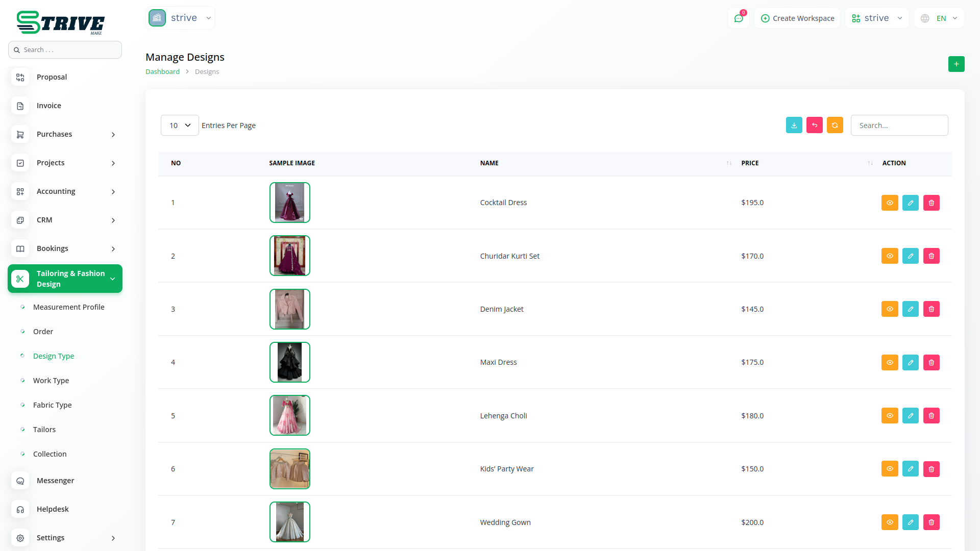Expand the Accounting sidebar menu

(65, 191)
